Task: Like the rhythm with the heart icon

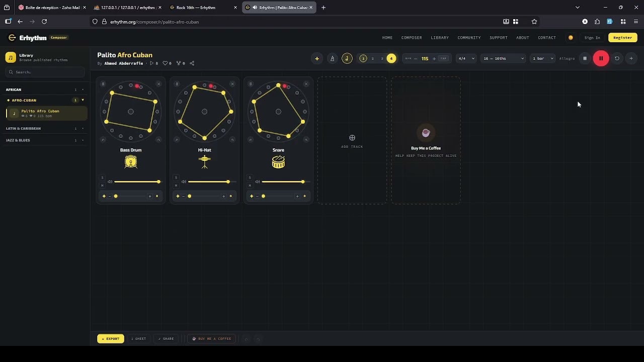Action: coord(165,63)
